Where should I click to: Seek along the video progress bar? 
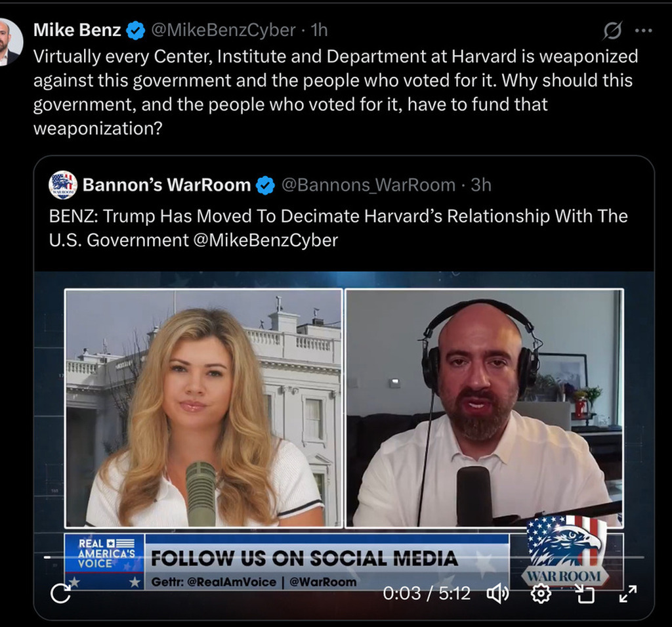point(344,557)
